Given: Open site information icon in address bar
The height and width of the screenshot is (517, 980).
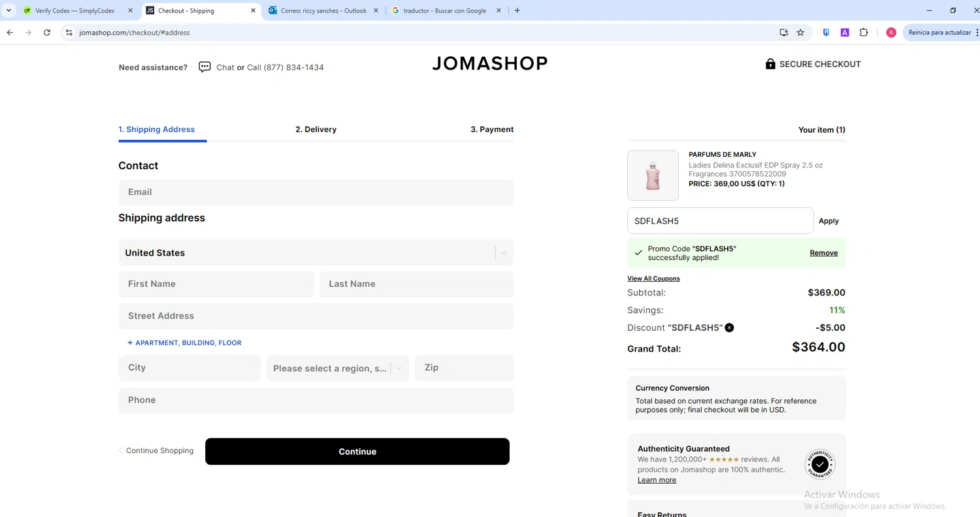Looking at the screenshot, I should tap(69, 32).
